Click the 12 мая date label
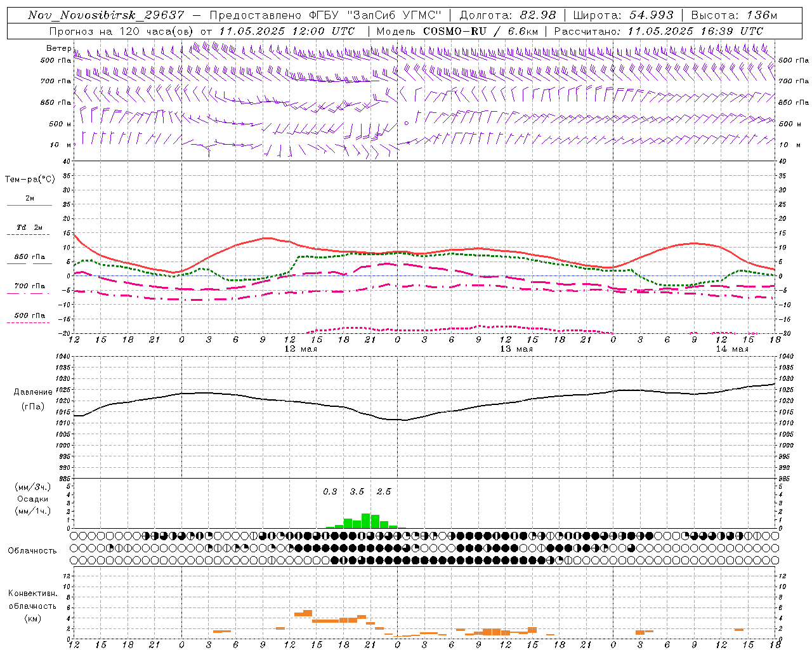Viewport: 812px width, 650px height. 301,348
